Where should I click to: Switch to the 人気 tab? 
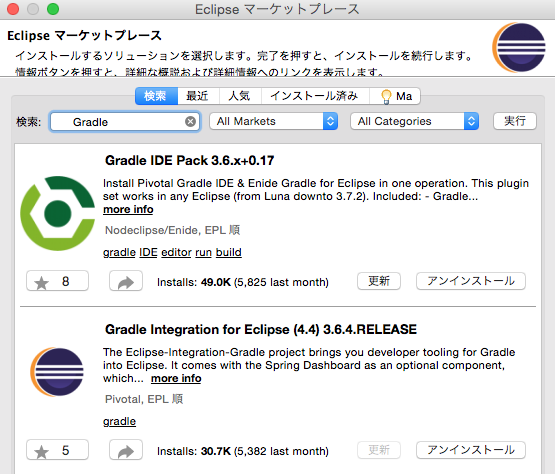pos(240,96)
